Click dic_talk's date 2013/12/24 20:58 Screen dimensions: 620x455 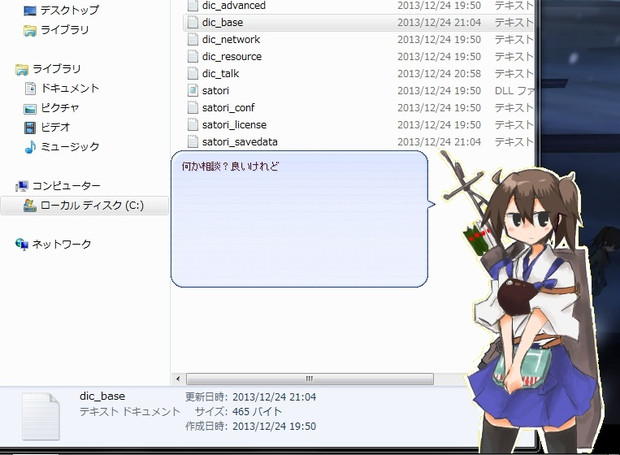pos(439,74)
